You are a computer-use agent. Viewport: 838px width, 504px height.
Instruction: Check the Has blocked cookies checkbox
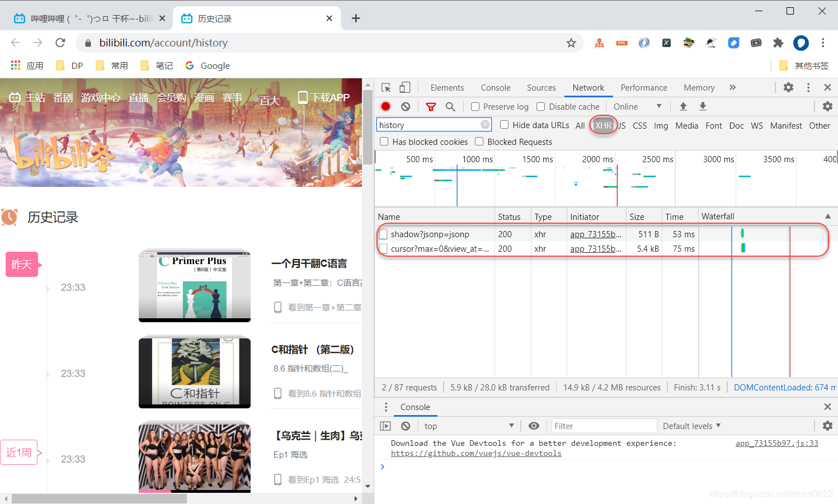[384, 142]
